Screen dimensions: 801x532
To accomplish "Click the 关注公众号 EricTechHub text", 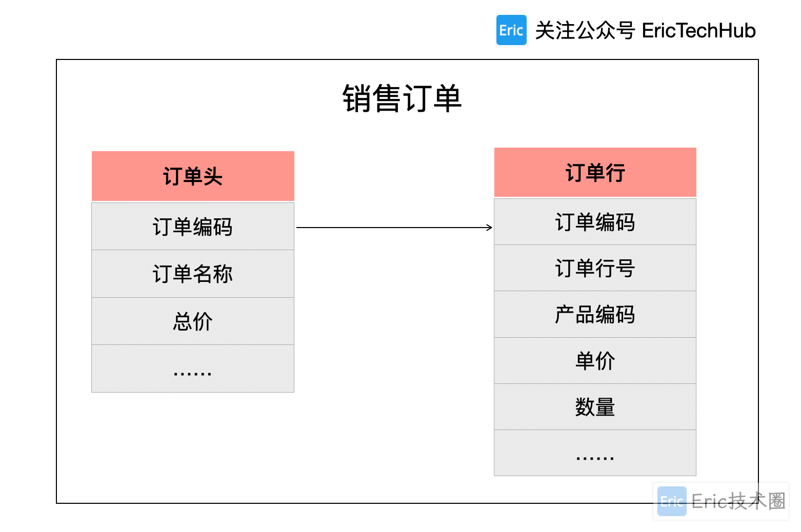I will (645, 30).
